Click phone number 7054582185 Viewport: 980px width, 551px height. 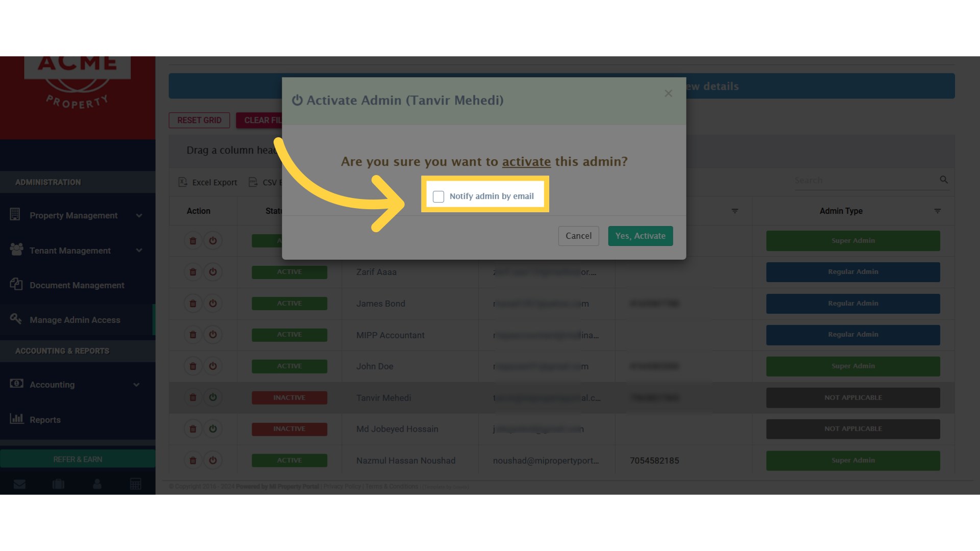[x=654, y=461]
